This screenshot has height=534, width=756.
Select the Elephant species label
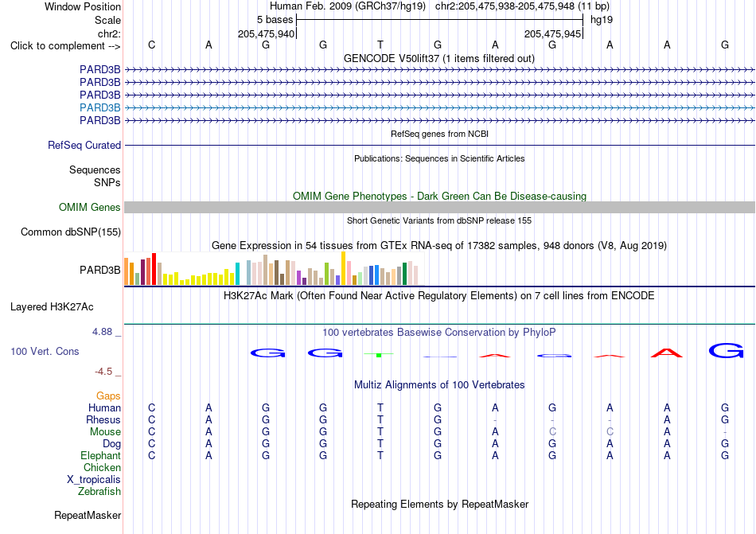click(100, 455)
